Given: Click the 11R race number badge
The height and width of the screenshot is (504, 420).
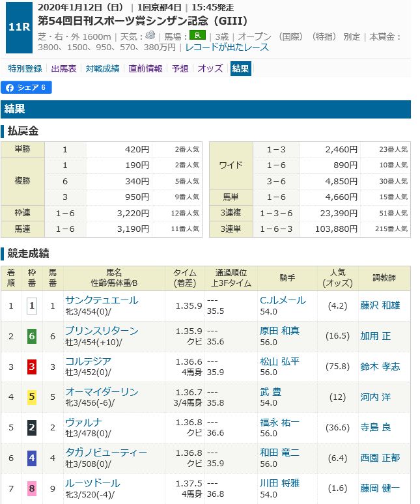Looking at the screenshot, I should 18,27.
